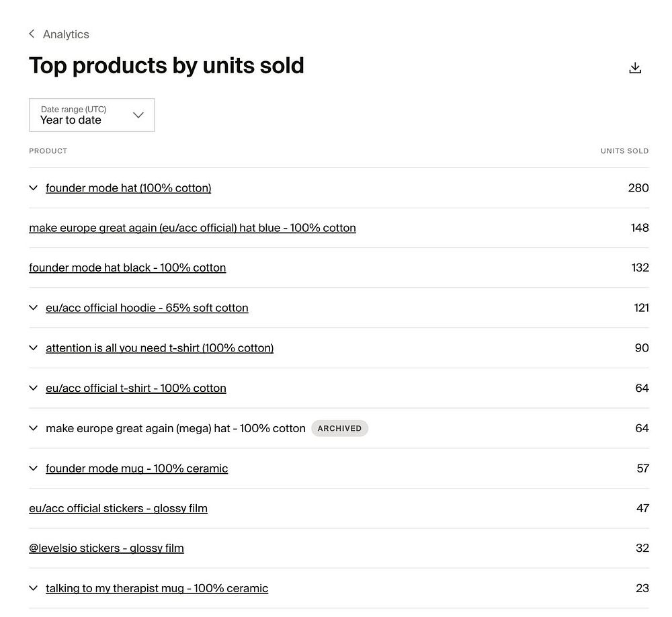Click the download report icon
This screenshot has width=672, height=617.
click(x=634, y=68)
